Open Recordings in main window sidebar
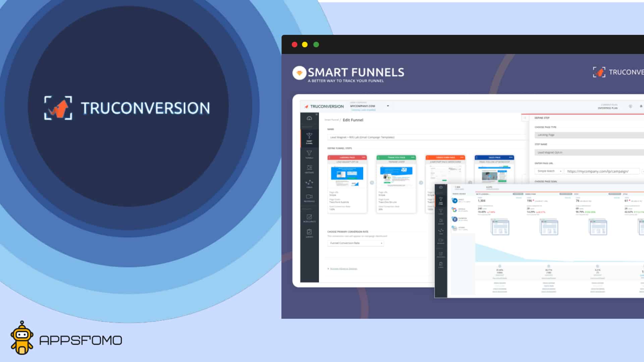 [x=309, y=198]
